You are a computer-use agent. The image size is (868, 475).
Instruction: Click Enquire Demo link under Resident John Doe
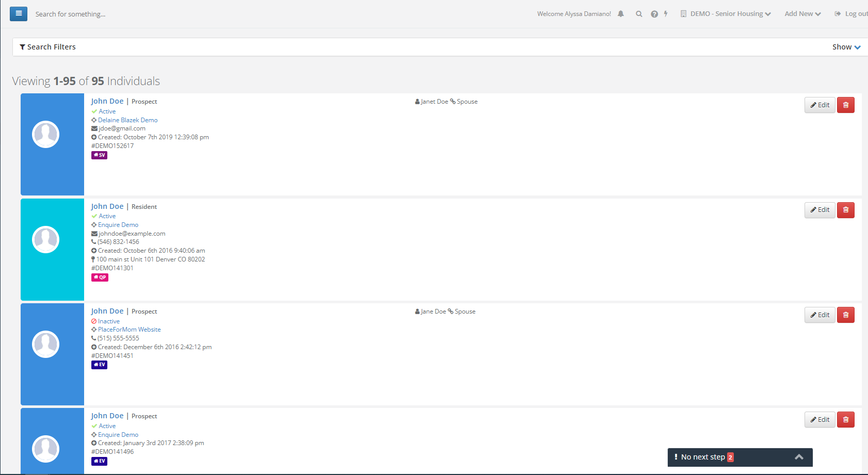pyautogui.click(x=118, y=225)
